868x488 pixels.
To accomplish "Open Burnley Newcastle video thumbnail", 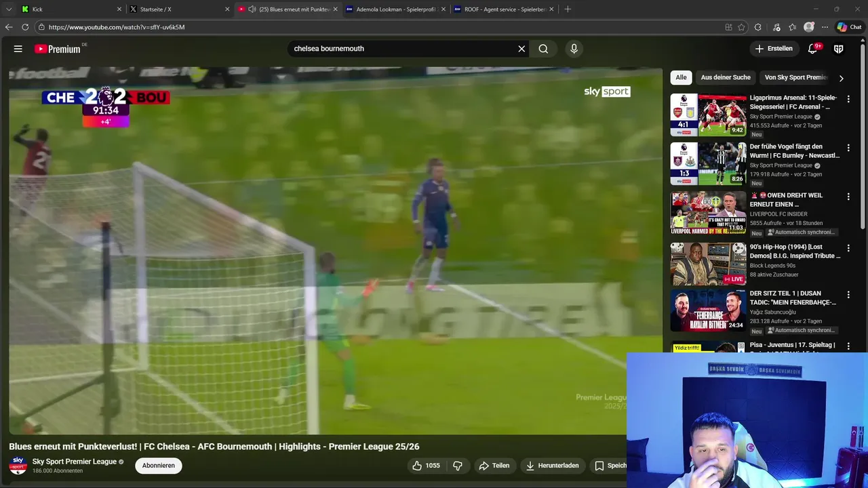I will click(x=708, y=163).
